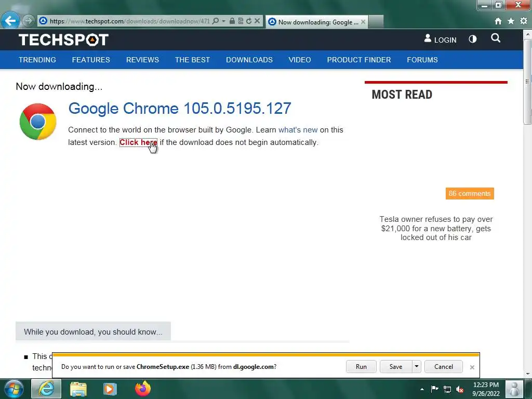Open Windows Media Player taskbar icon
The width and height of the screenshot is (532, 399).
[110, 389]
